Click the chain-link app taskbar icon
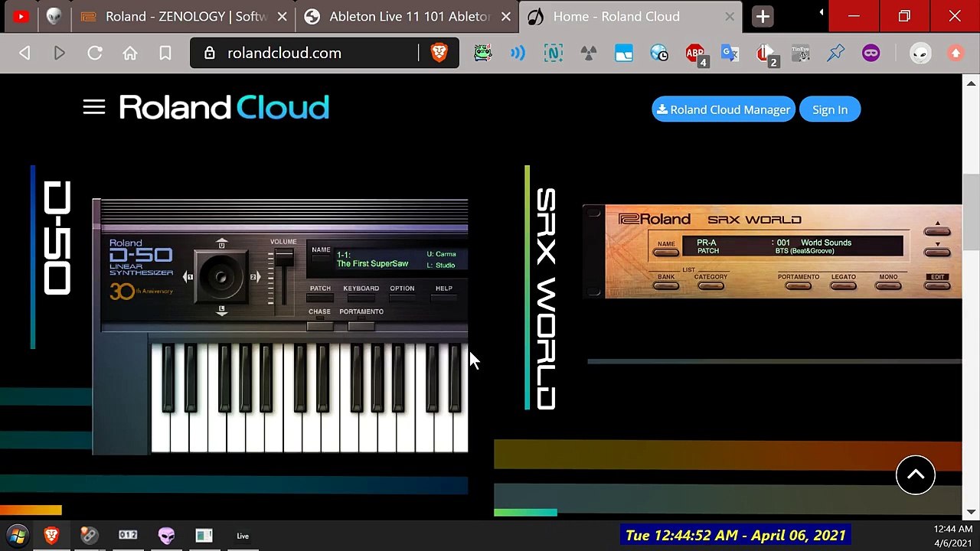The image size is (980, 551). tap(89, 536)
